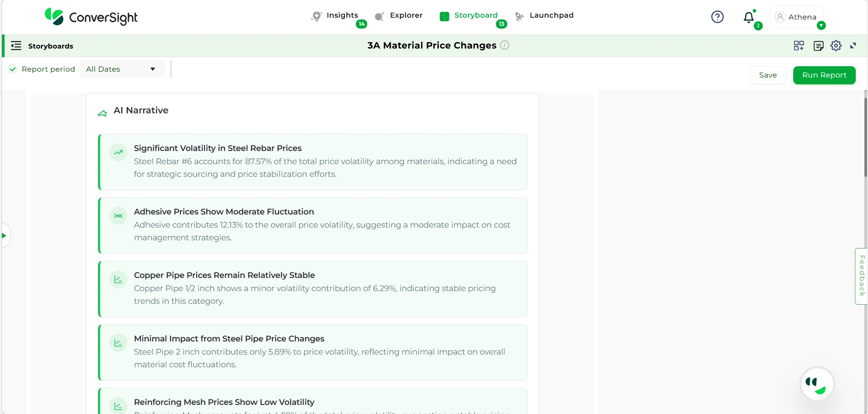The height and width of the screenshot is (414, 868).
Task: Expand the left side panel arrow
Action: (5, 235)
